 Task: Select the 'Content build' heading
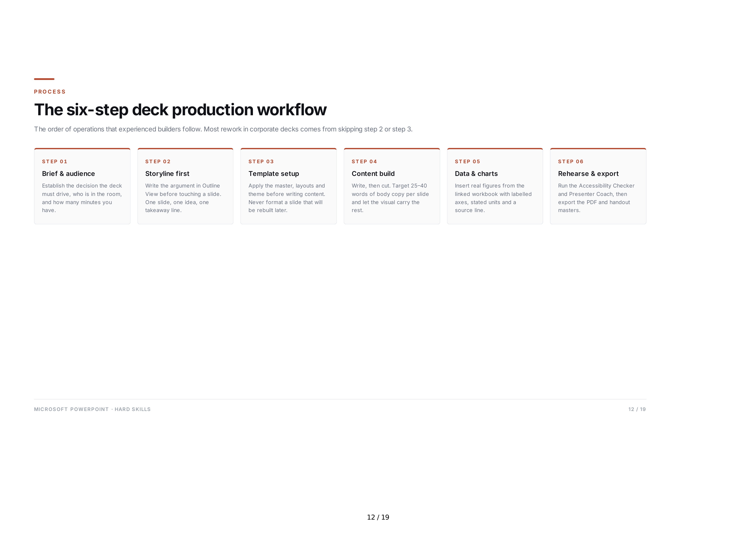tap(373, 174)
